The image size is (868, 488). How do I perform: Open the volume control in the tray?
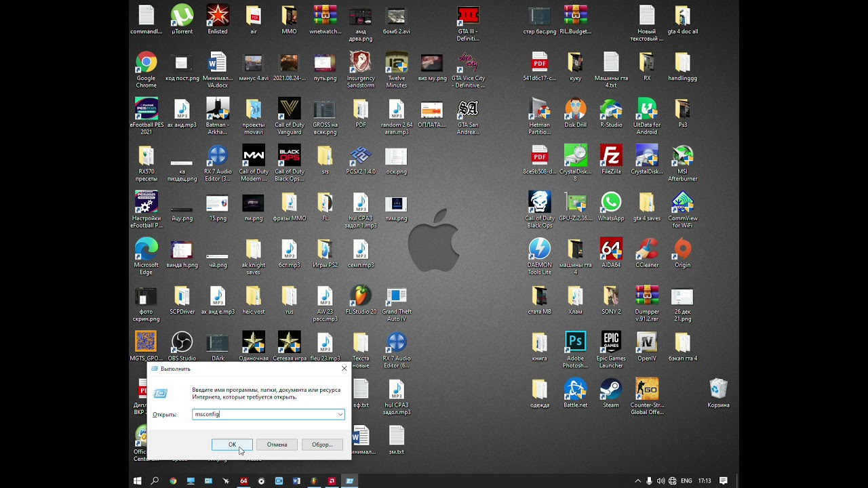click(660, 481)
